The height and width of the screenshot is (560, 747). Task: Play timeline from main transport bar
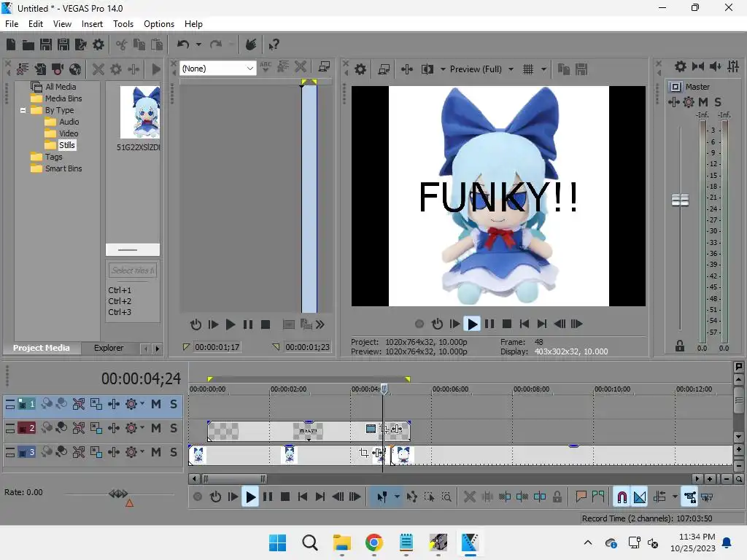point(250,497)
